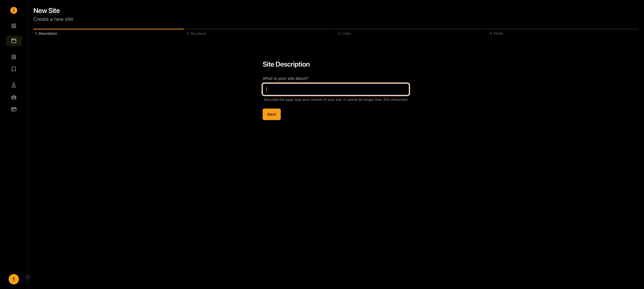Select the active browser window sites icon
Image resolution: width=644 pixels, height=289 pixels.
[x=14, y=41]
